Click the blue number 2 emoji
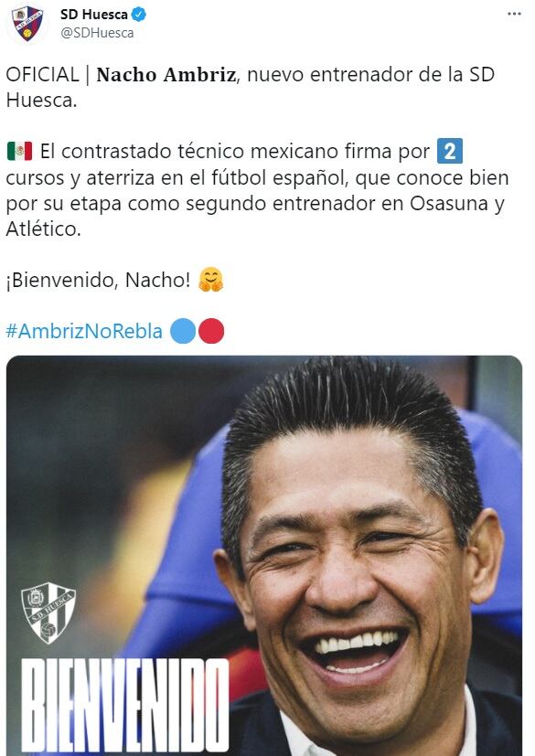The image size is (535, 756). coord(450,151)
